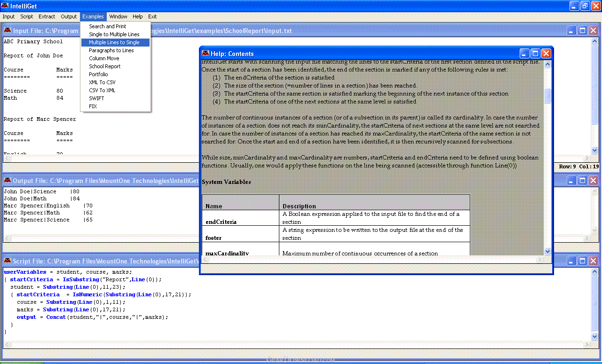Click IntelliGet app icon in title bar
The image size is (602, 364).
click(5, 6)
